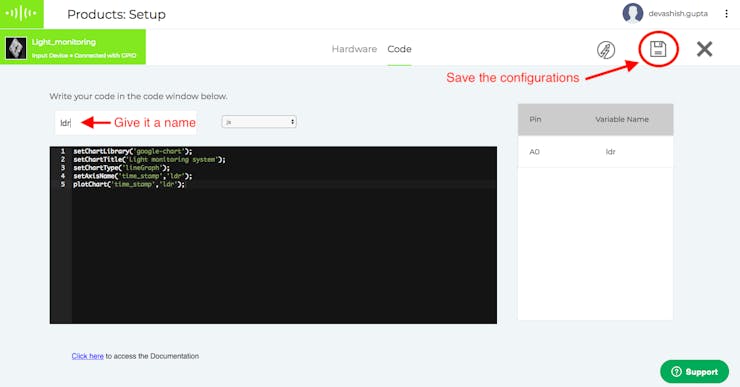Click the save configurations floppy icon
Screen dimensions: 740x387
tap(658, 49)
